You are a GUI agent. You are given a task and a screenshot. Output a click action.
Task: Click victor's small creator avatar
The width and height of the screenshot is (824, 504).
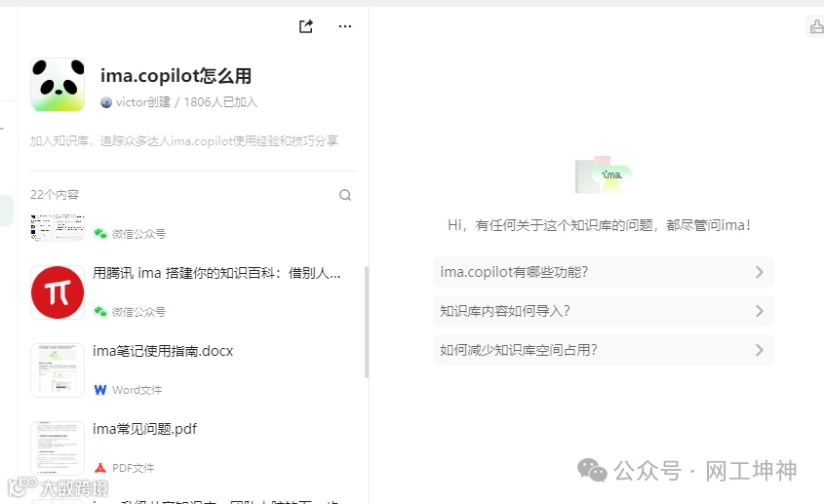[x=106, y=102]
